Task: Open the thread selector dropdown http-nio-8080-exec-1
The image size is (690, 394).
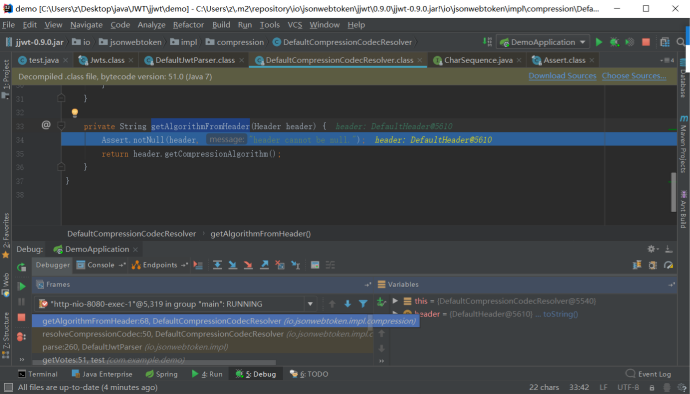Action: 175,304
